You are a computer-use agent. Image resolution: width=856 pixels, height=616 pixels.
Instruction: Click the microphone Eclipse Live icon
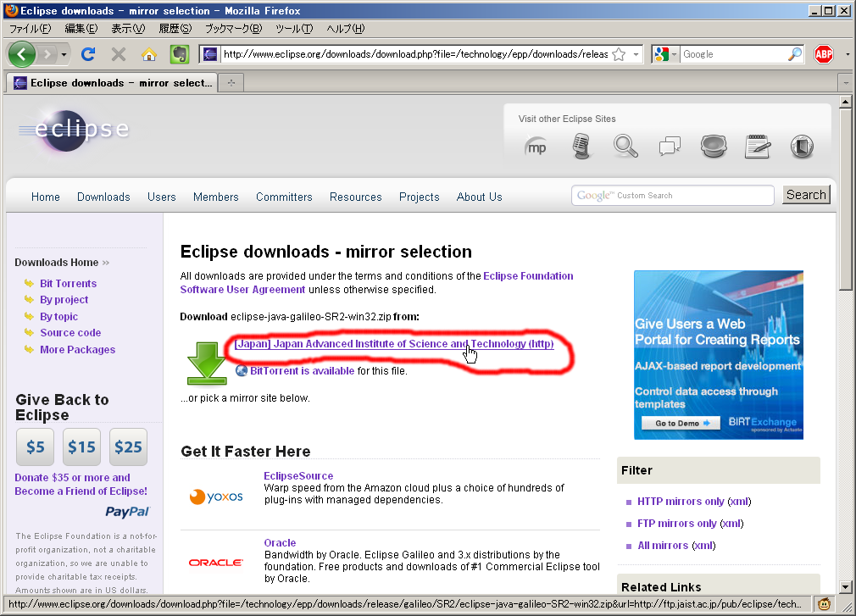click(581, 147)
